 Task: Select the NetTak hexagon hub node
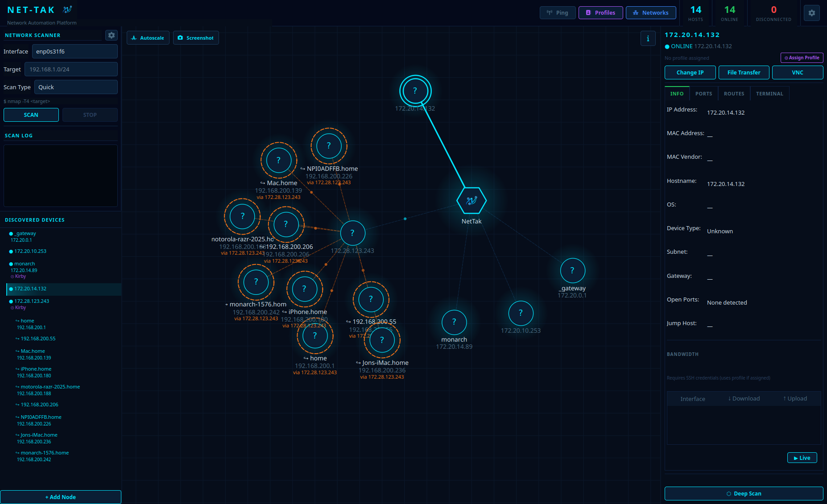coord(471,201)
